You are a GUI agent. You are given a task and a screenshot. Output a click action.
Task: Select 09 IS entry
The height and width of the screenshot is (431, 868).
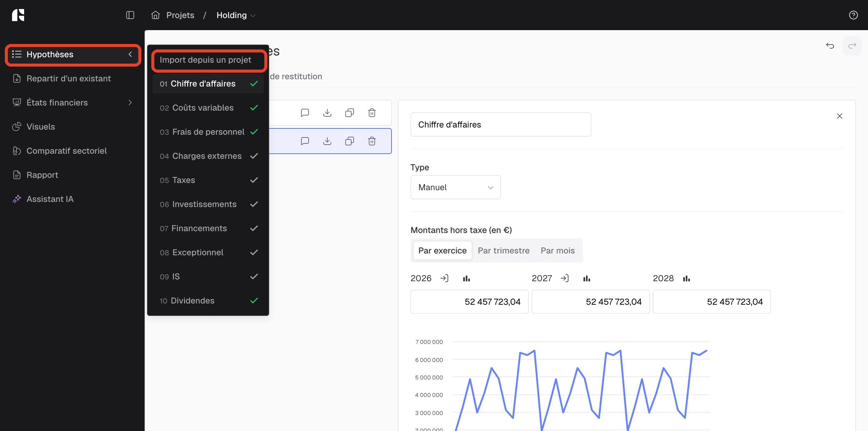click(208, 277)
